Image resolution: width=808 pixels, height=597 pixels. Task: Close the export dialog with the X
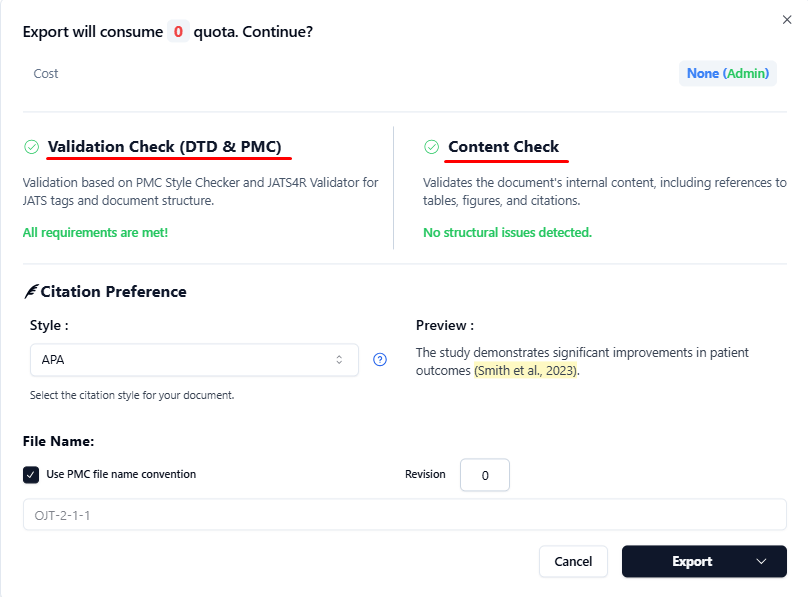coord(786,19)
